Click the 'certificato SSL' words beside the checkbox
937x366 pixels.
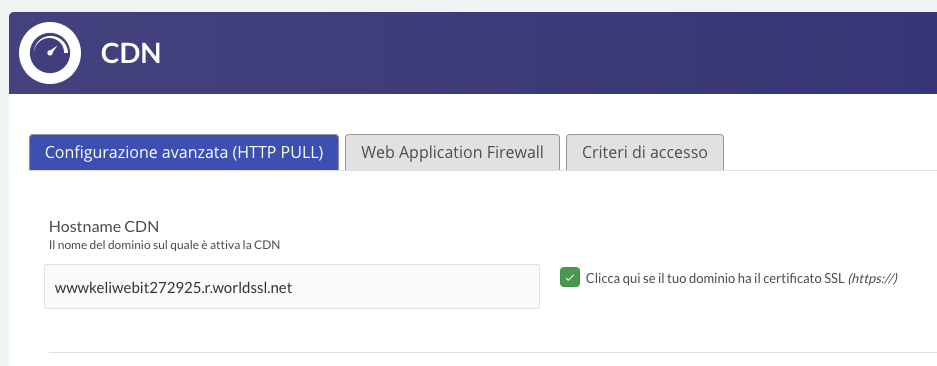(x=810, y=278)
